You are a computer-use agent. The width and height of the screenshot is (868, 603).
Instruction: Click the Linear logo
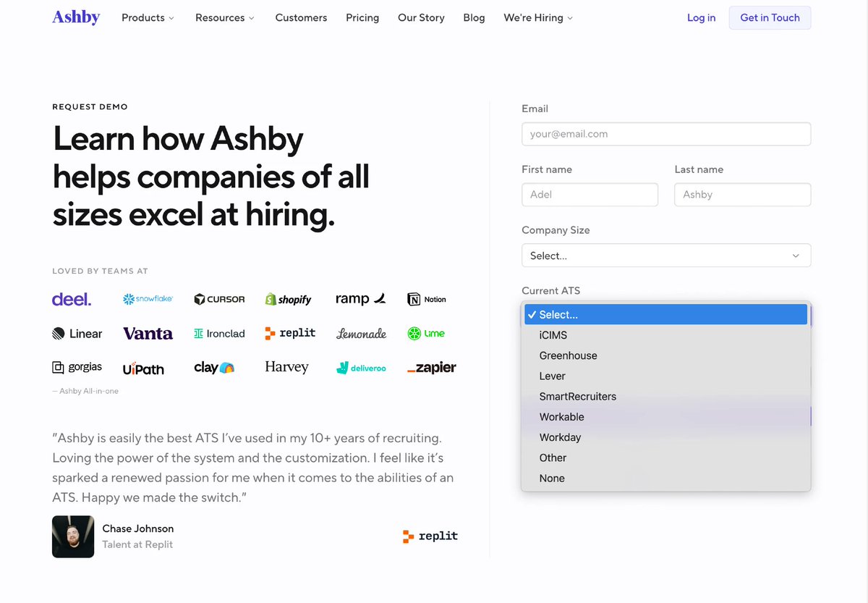pos(77,334)
